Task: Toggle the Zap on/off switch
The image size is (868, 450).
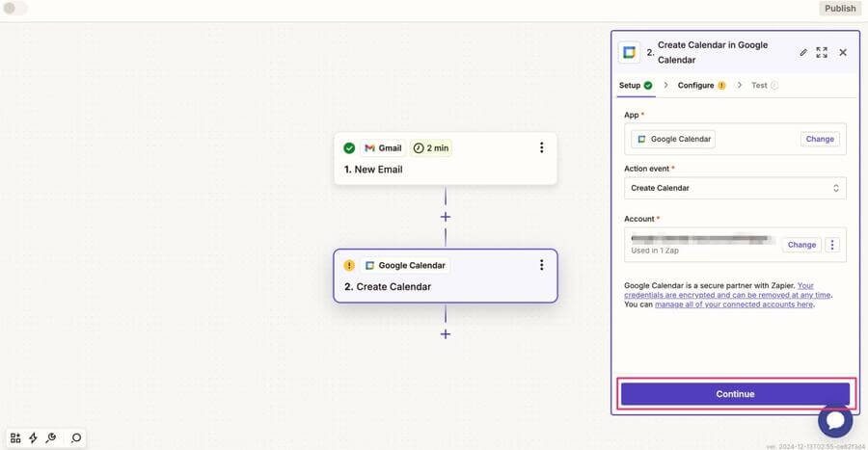Action: (x=14, y=9)
